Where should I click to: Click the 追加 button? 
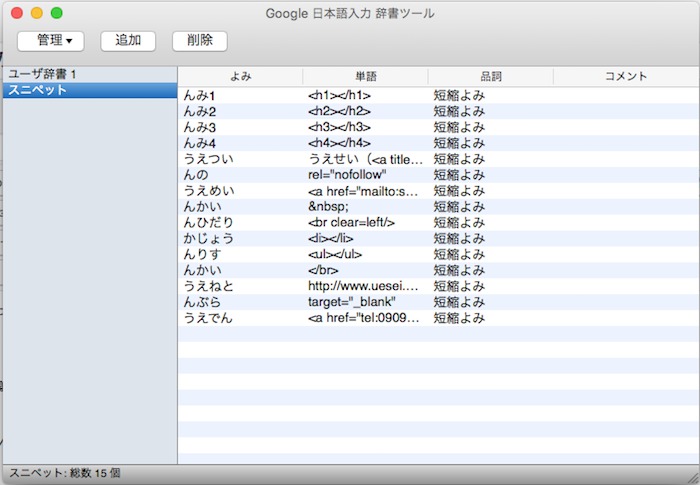[x=128, y=41]
